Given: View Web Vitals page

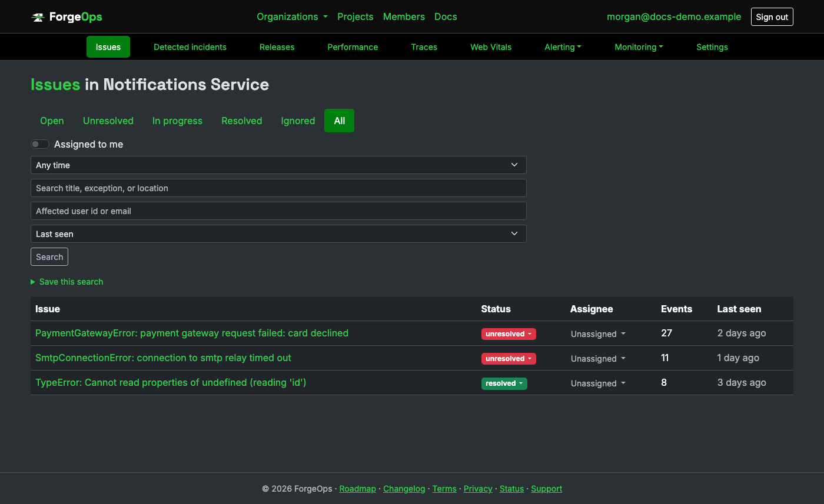Looking at the screenshot, I should pos(491,47).
